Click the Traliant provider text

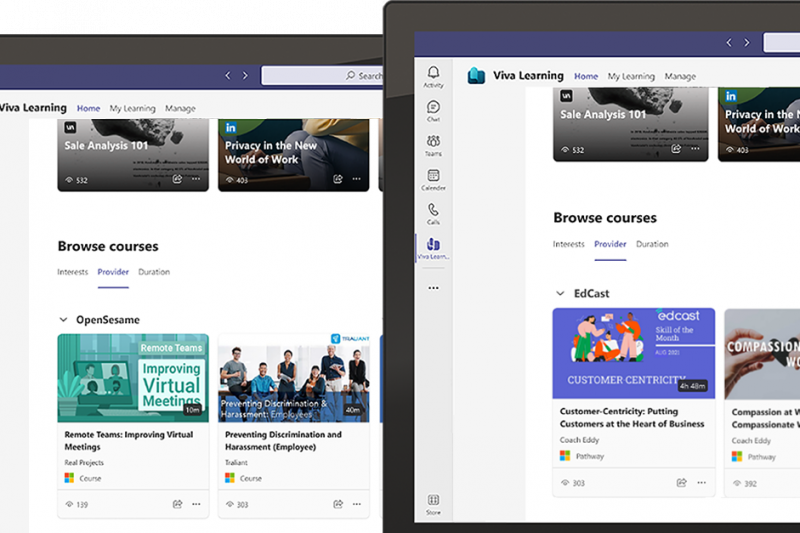(x=236, y=463)
